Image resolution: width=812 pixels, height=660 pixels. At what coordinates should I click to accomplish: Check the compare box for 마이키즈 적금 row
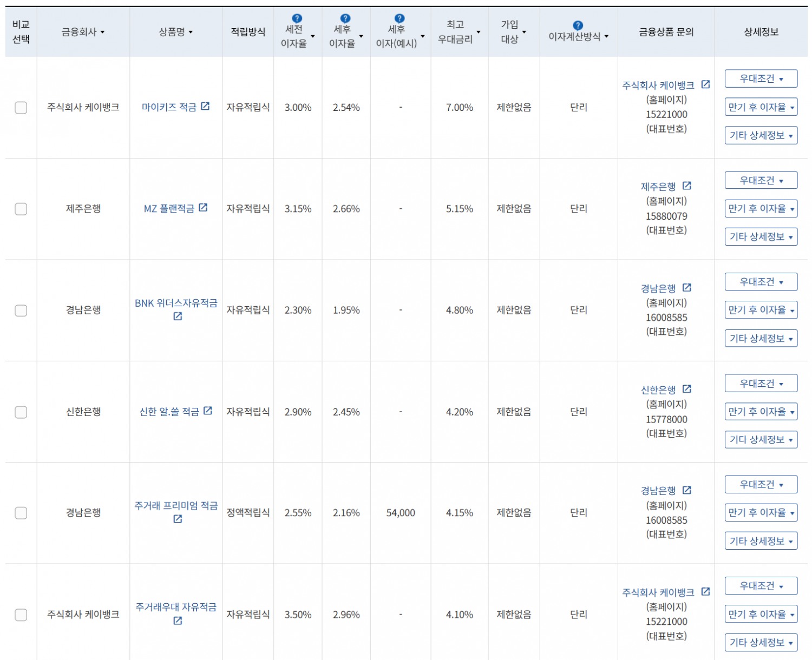(21, 108)
